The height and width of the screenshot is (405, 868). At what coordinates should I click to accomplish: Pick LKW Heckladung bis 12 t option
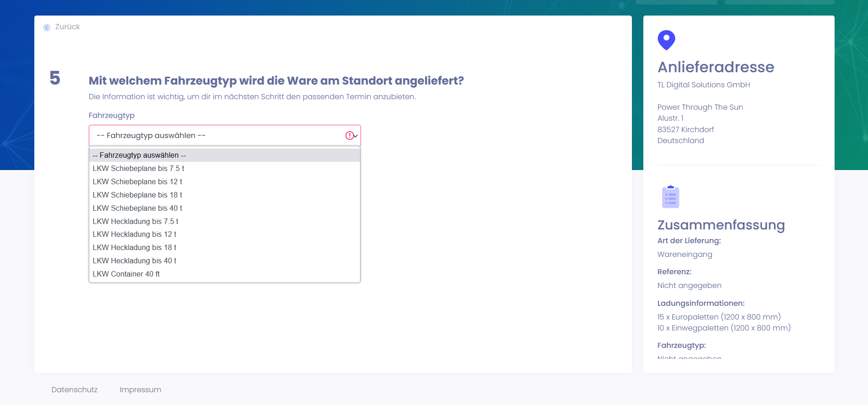(135, 234)
